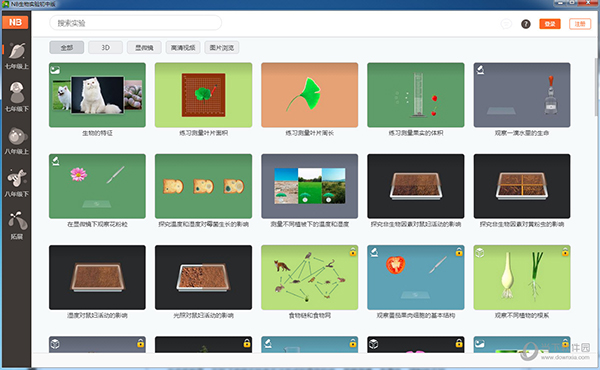Open the help question-mark icon
This screenshot has width=600, height=370.
tap(526, 24)
